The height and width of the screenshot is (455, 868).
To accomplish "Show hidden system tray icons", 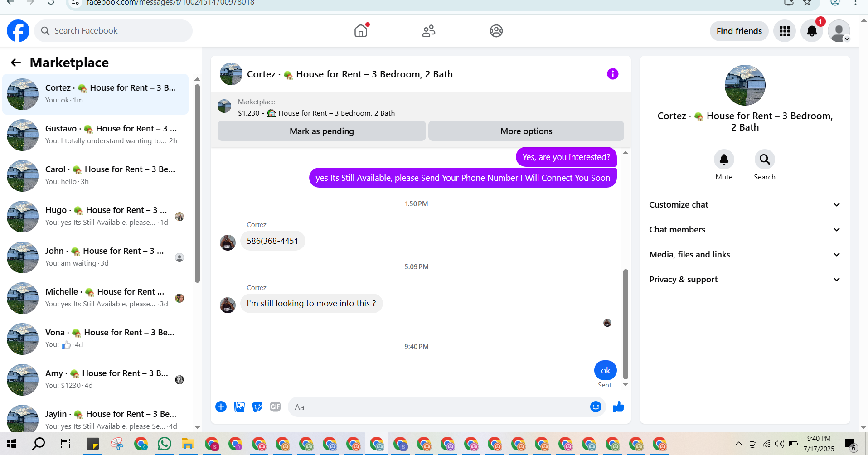I will 739,444.
